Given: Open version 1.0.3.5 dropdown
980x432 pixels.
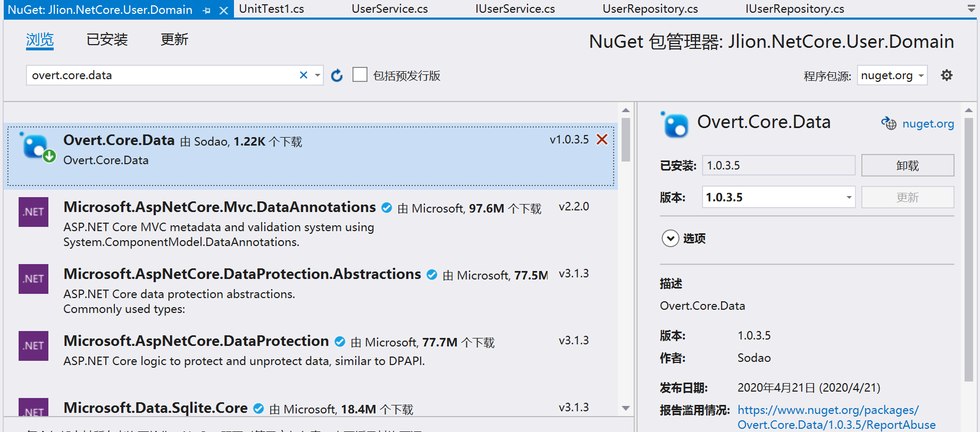Looking at the screenshot, I should coord(849,197).
